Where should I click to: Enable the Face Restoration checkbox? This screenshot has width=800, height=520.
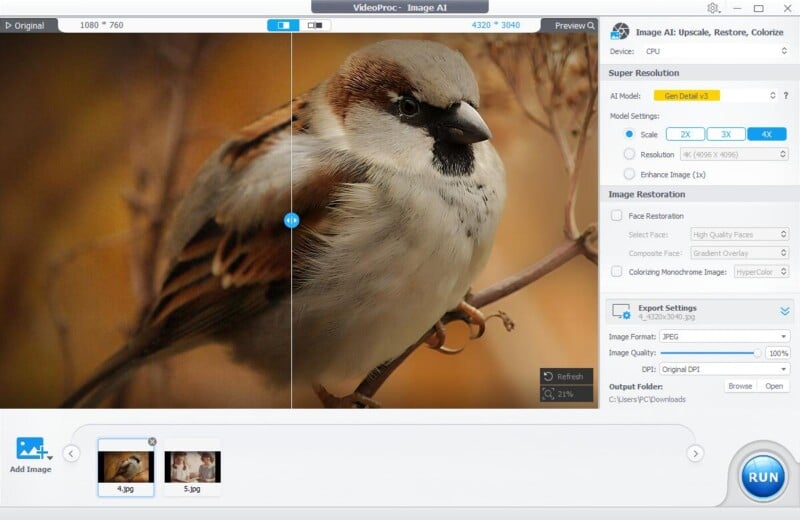[x=616, y=216]
